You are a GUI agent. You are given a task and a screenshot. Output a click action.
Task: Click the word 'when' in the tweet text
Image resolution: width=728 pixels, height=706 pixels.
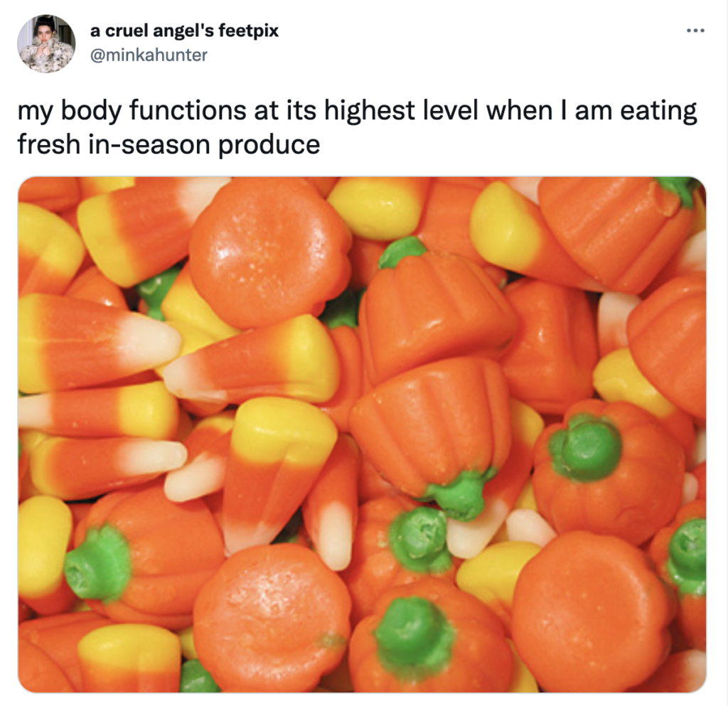519,110
